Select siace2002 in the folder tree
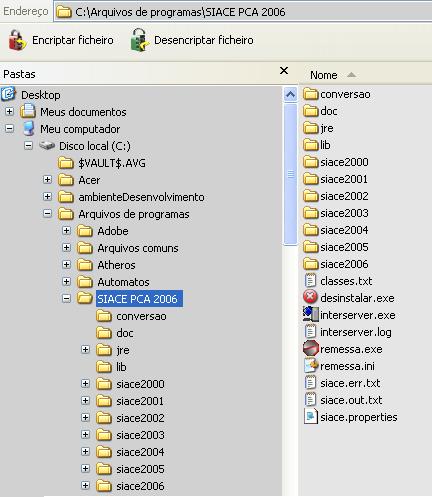Screen dimensions: 432x497 point(140,418)
